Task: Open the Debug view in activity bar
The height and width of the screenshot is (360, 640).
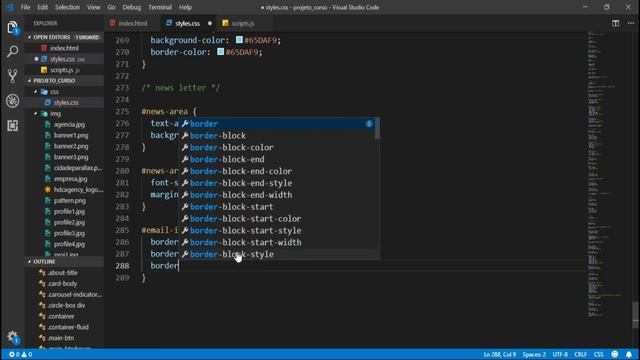Action: [x=12, y=101]
